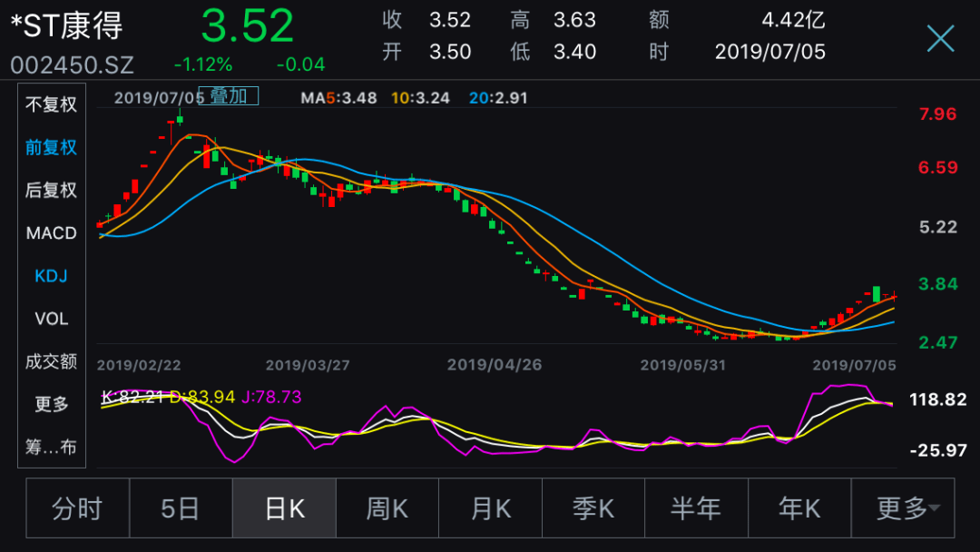Click the 叠加 overlay button
This screenshot has height=552, width=980.
coord(228,95)
